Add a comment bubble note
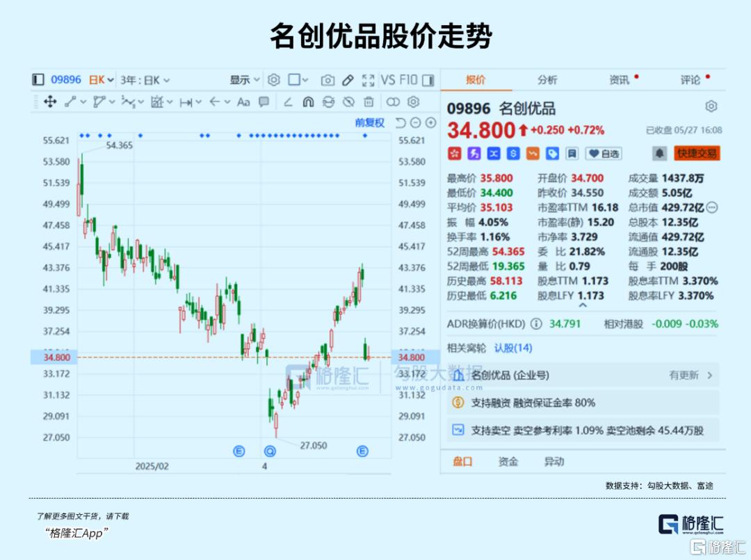 [264, 102]
